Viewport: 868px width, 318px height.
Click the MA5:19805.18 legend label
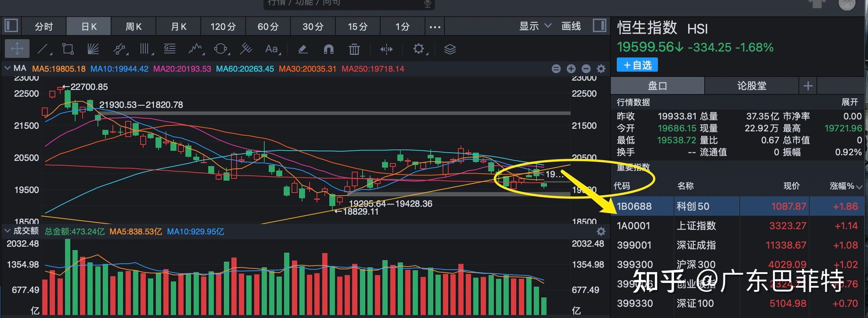(59, 69)
